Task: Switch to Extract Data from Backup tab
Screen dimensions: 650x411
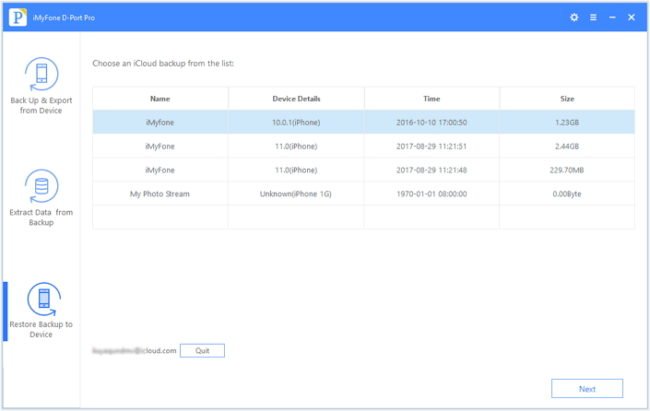Action: (40, 216)
